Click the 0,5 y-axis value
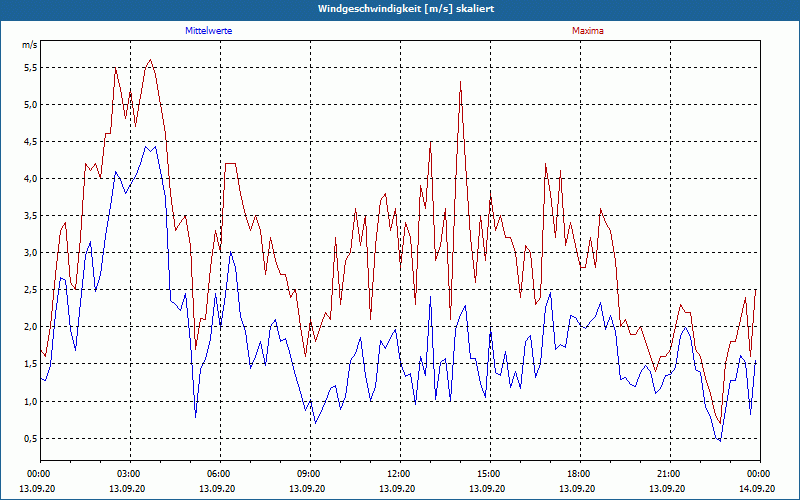The width and height of the screenshot is (800, 500). pyautogui.click(x=30, y=438)
